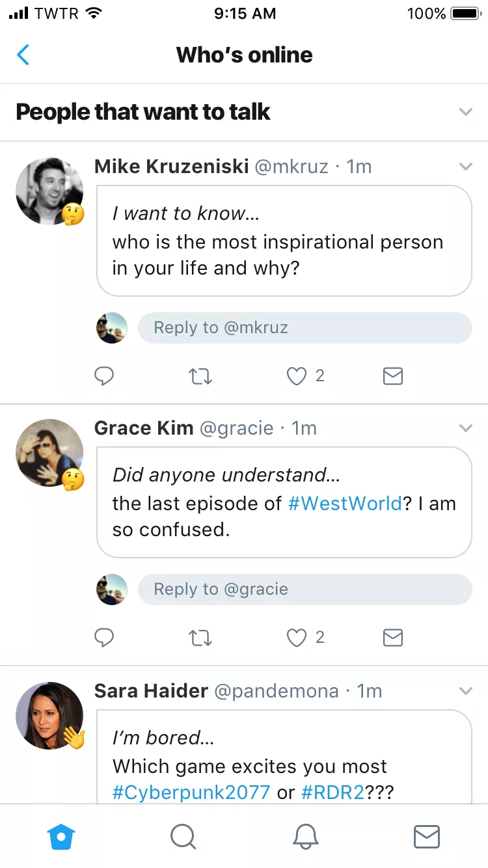This screenshot has width=488, height=868.
Task: Go to the Home tab
Action: pos(62,837)
